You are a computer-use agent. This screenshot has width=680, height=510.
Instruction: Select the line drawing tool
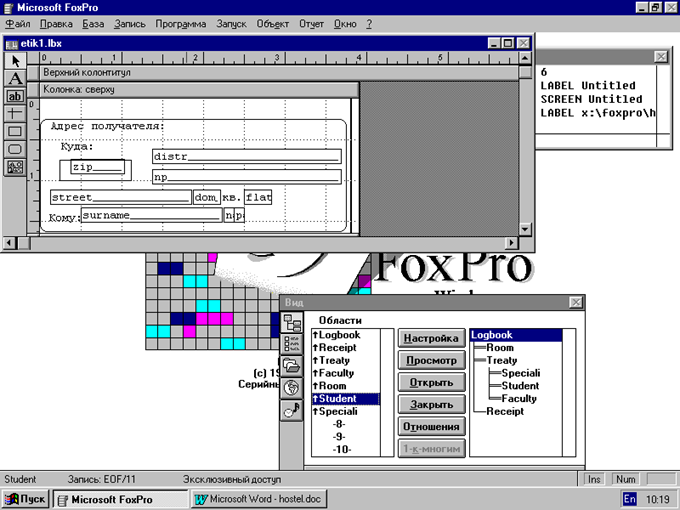(15, 114)
